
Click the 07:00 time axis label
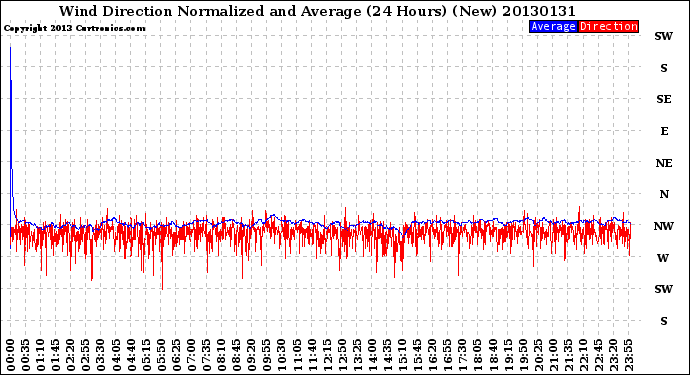[191, 355]
